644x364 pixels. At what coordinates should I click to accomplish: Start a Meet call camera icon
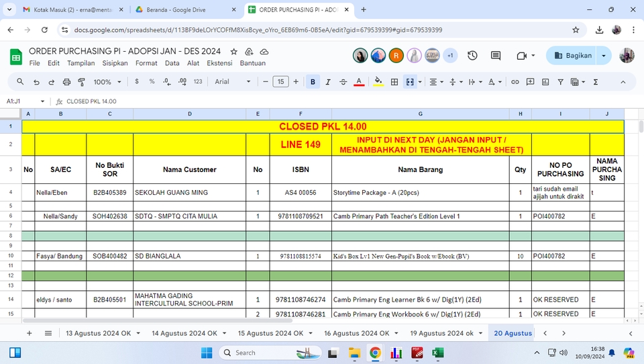(x=522, y=56)
